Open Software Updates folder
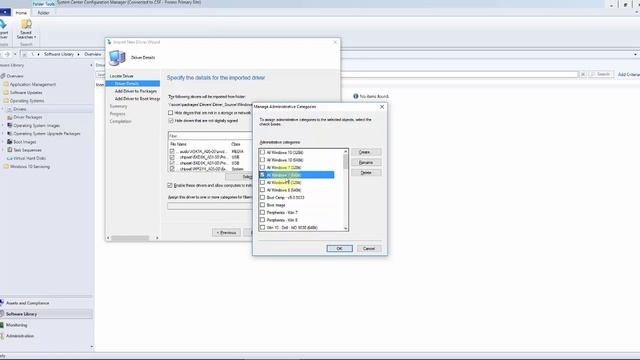This screenshot has height=360, width=640. tap(26, 93)
